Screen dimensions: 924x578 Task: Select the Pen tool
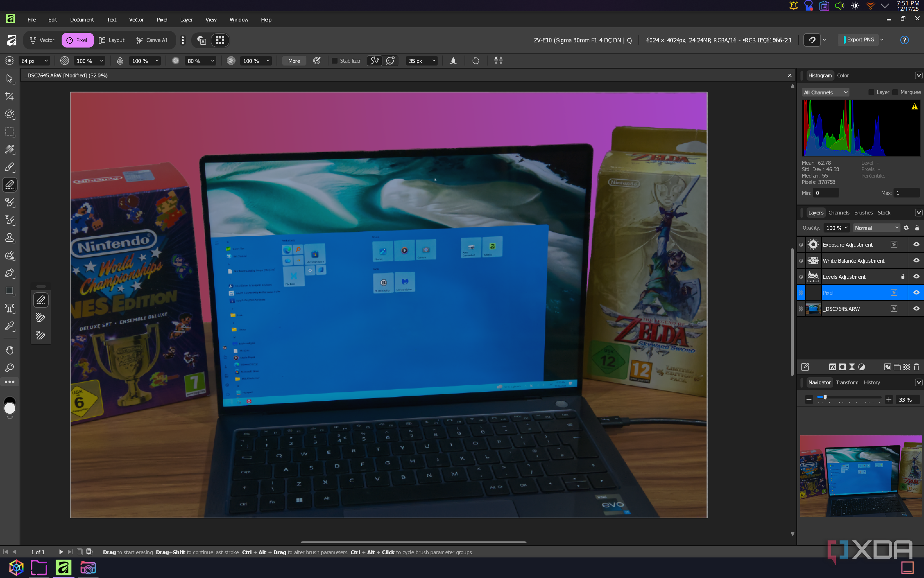tap(10, 273)
